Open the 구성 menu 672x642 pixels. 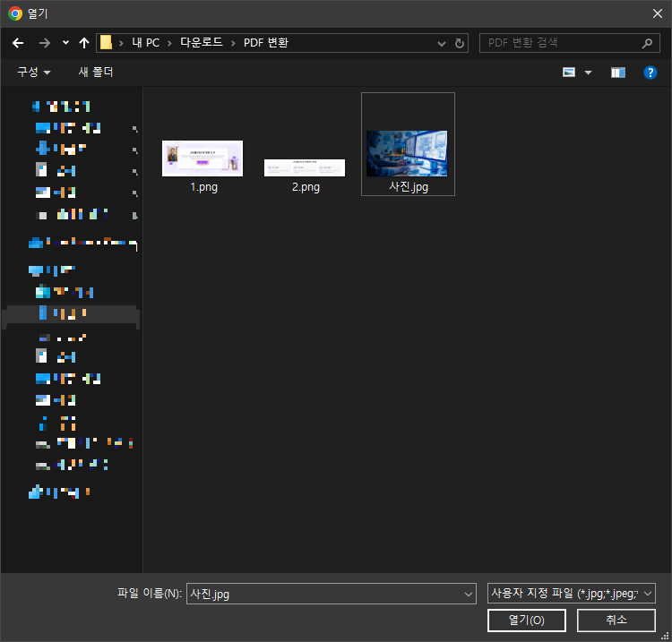click(34, 72)
